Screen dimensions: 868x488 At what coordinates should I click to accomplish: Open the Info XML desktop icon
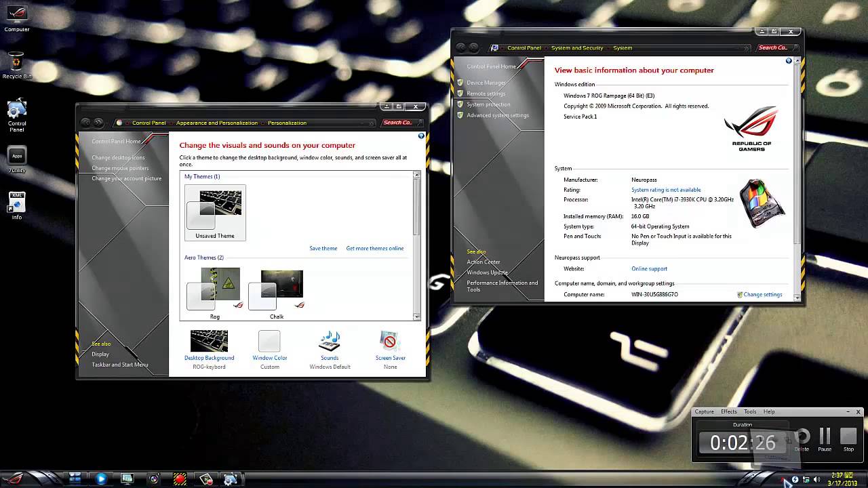tap(17, 206)
